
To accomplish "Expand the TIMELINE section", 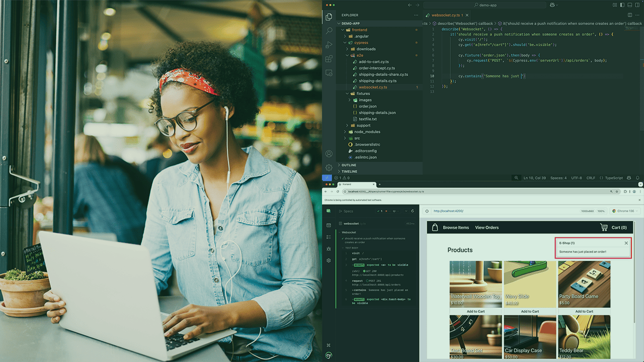I will [x=371, y=171].
